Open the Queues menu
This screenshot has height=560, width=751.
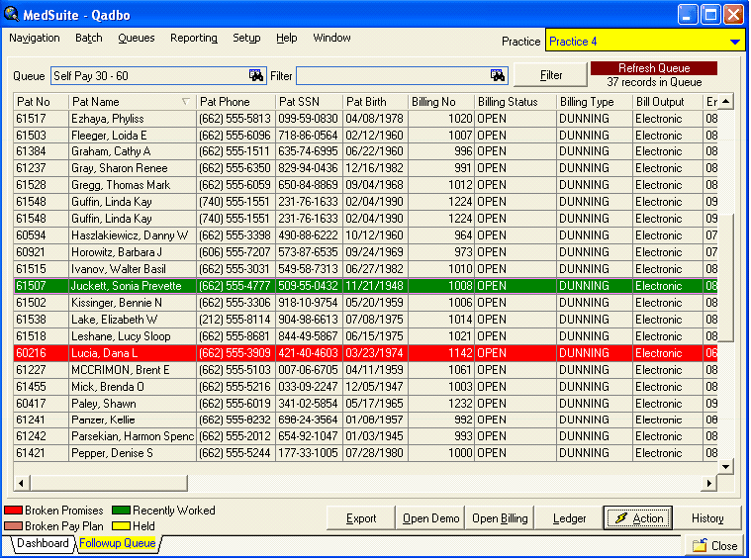click(136, 38)
